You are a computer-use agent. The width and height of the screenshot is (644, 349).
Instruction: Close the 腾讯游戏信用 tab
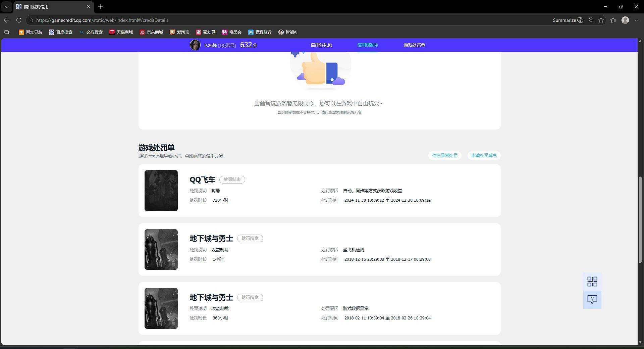(x=89, y=7)
